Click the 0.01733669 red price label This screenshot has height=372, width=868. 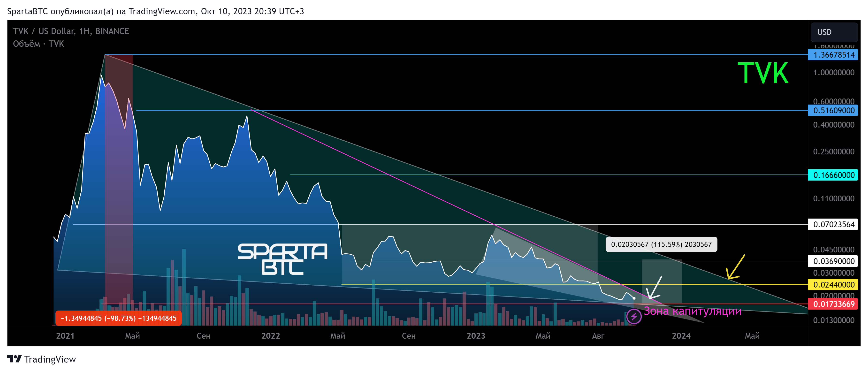pyautogui.click(x=833, y=304)
